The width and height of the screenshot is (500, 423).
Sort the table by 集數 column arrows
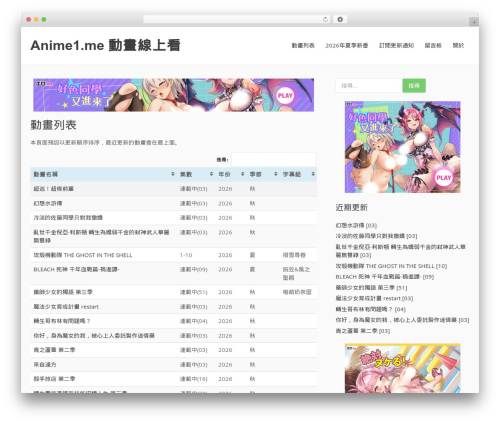point(211,174)
